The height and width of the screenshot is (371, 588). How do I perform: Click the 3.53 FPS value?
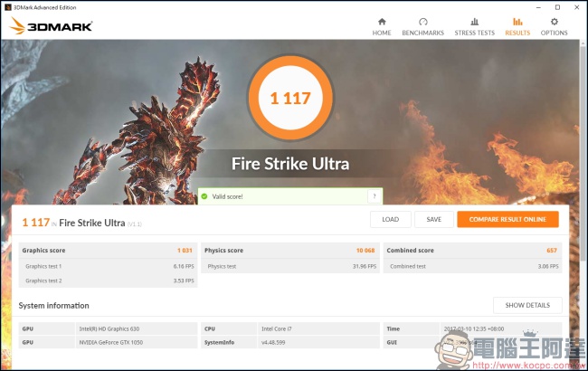tap(184, 281)
